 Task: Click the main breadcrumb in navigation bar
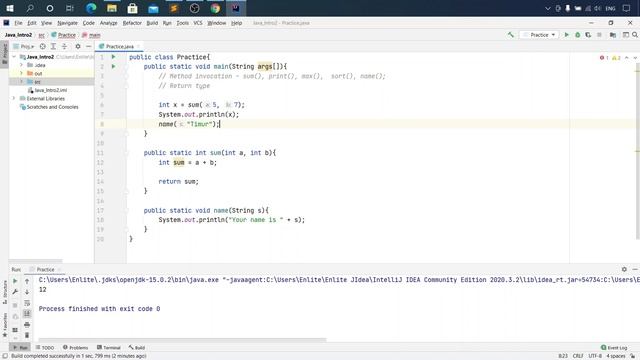tap(91, 35)
